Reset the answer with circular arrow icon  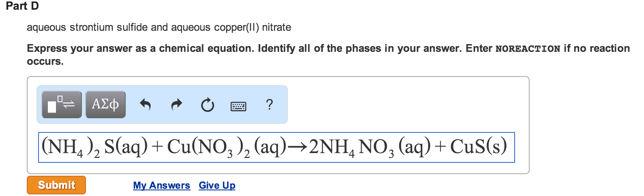tap(208, 105)
